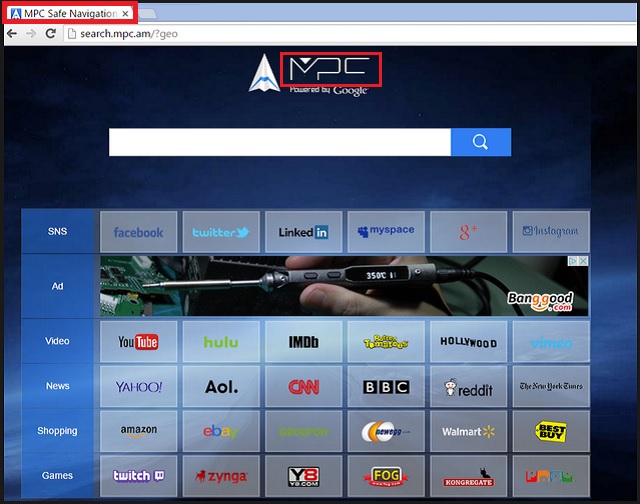Open the BBC tile
This screenshot has width=640, height=504.
pyautogui.click(x=386, y=386)
